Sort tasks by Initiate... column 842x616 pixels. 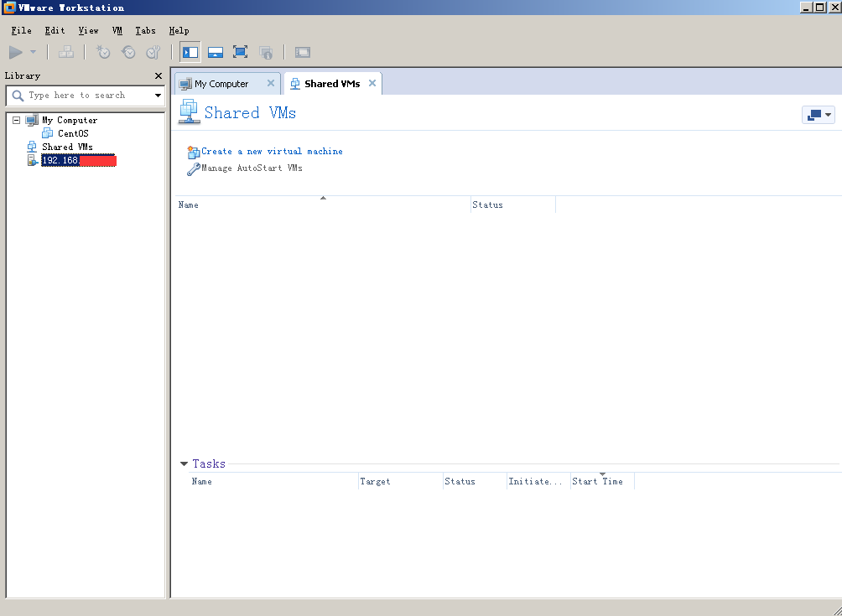coord(538,481)
